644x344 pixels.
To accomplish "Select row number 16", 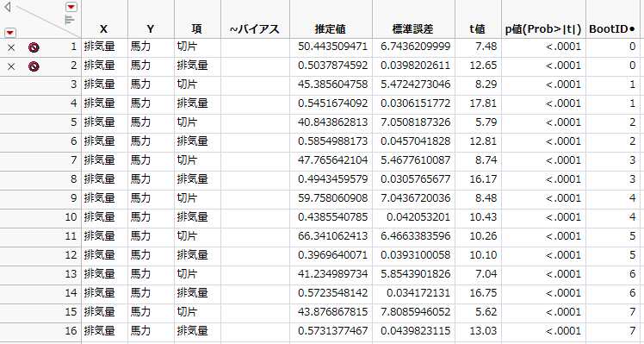I will (71, 330).
